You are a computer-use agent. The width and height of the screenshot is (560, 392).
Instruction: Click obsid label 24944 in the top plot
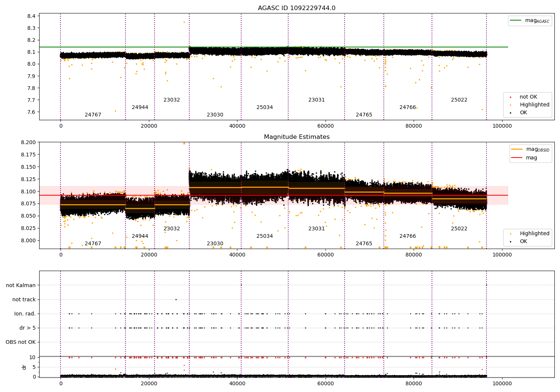[140, 108]
